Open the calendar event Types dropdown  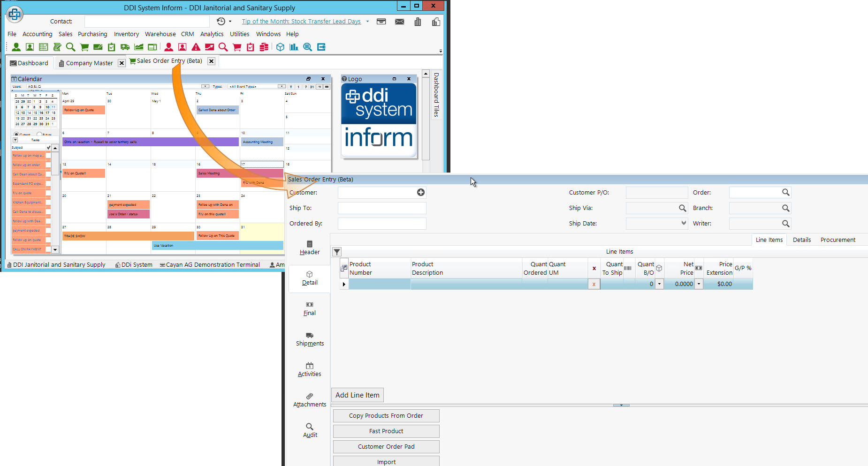click(282, 86)
